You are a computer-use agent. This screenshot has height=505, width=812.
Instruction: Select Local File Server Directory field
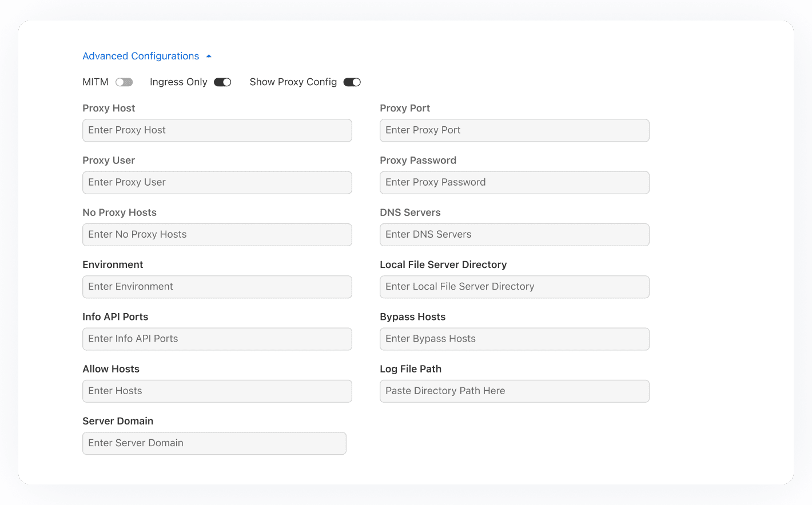point(514,287)
